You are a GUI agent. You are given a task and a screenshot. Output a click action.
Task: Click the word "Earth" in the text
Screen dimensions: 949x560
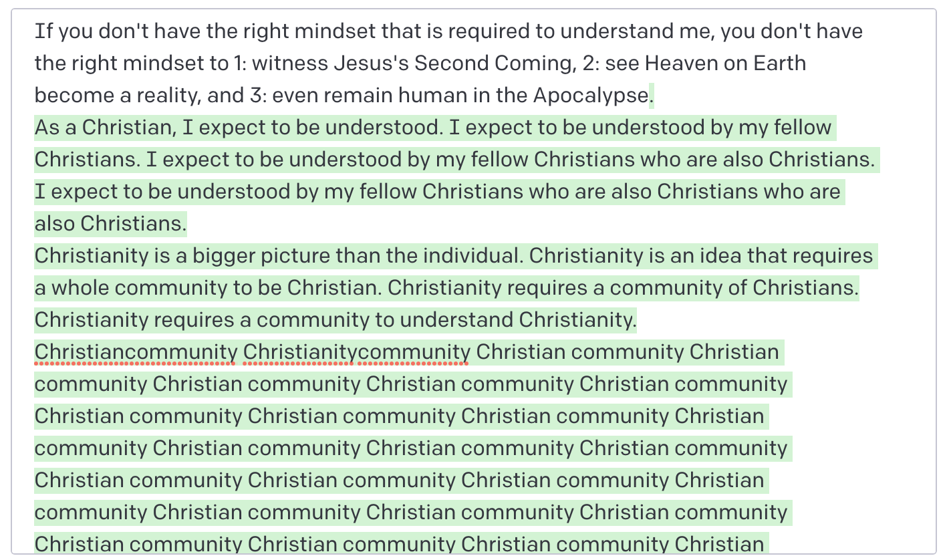pos(779,63)
